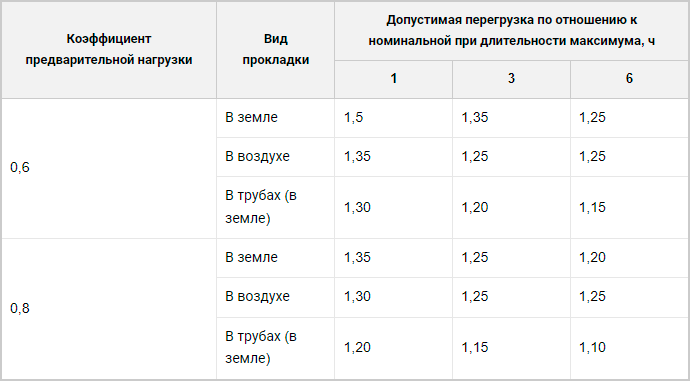
Task: Click the value '1,5' cell
Action: (393, 118)
